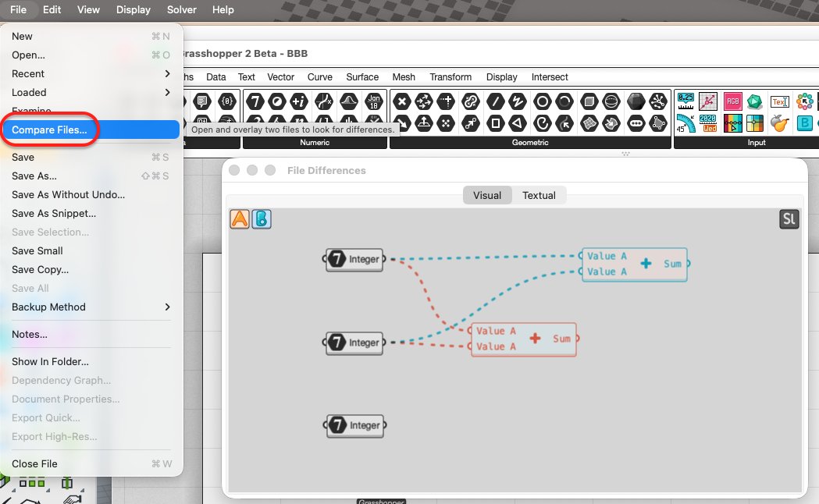Expand the Recent submenu

coord(91,73)
